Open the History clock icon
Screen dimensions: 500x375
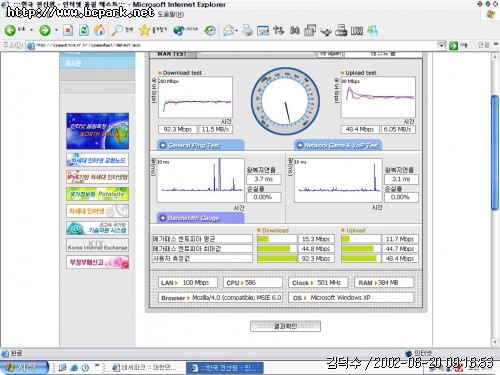pyautogui.click(x=210, y=30)
